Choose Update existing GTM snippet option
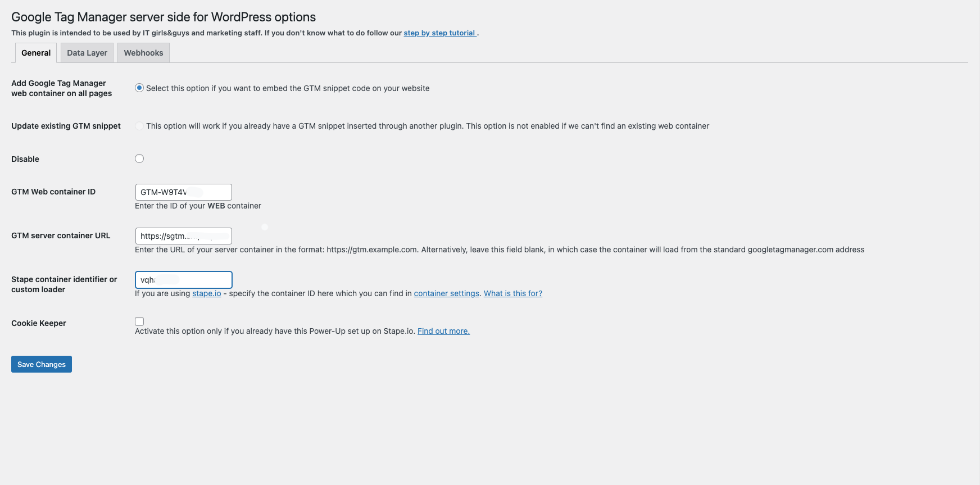This screenshot has width=980, height=485. pyautogui.click(x=139, y=126)
